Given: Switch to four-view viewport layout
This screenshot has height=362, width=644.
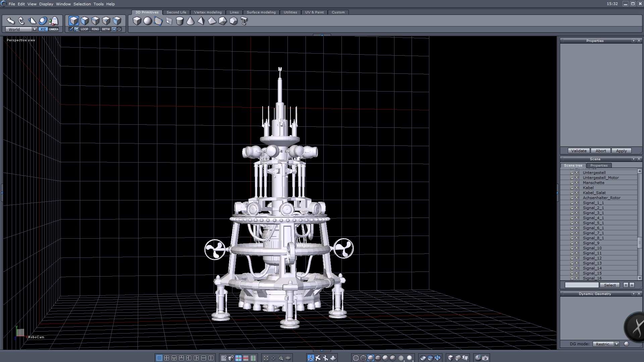Looking at the screenshot, I should [x=167, y=358].
